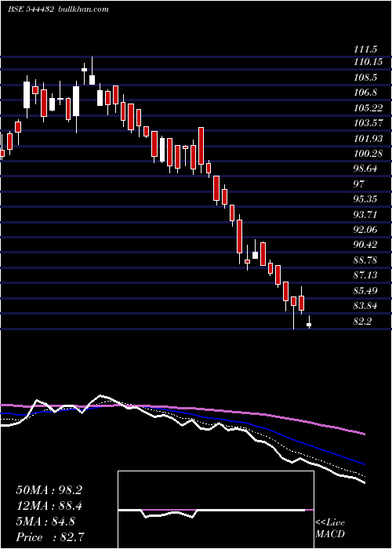The height and width of the screenshot is (549, 392).
Task: Click the 98.64 price level label
Action: [x=366, y=169]
